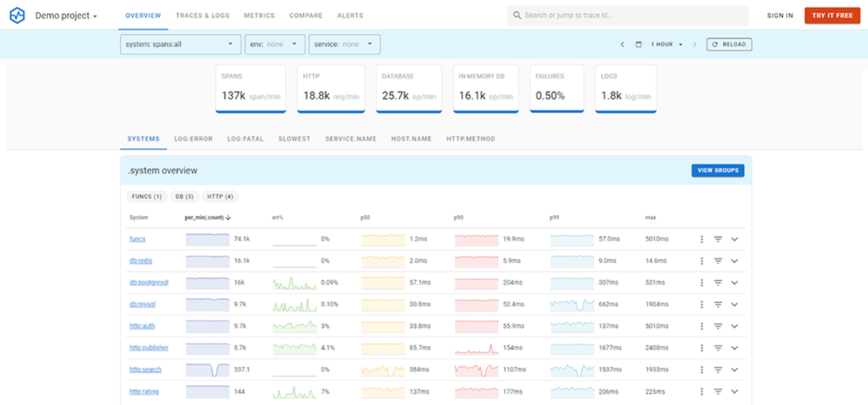Open three-dot menu for funcs row
Image resolution: width=868 pixels, height=405 pixels.
point(702,239)
